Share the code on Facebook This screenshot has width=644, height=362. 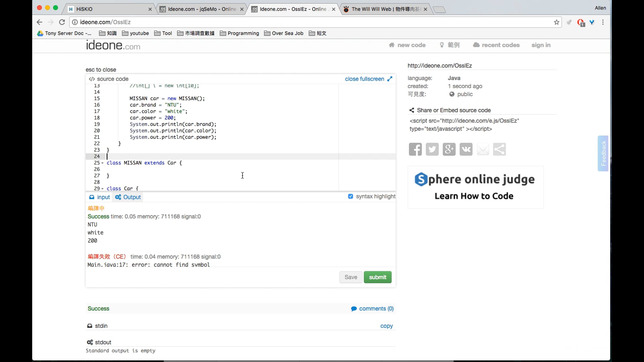tap(415, 149)
